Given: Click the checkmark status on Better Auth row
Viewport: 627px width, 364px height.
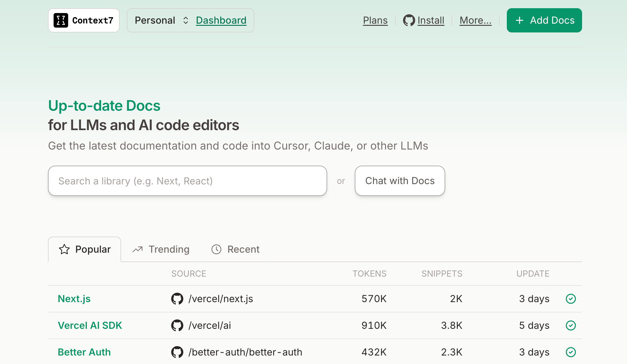Looking at the screenshot, I should pyautogui.click(x=571, y=352).
